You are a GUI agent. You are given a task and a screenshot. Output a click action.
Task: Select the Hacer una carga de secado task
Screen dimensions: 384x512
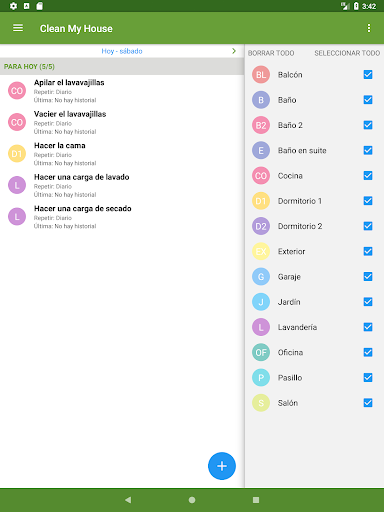click(122, 217)
